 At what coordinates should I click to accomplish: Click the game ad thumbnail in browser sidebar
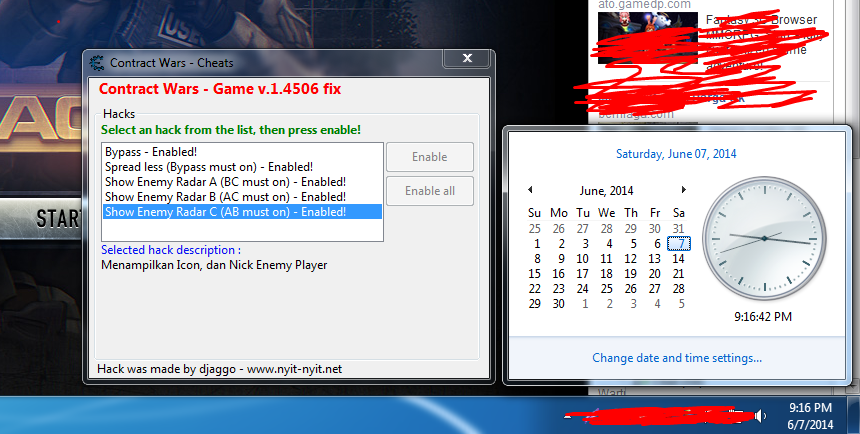coord(647,38)
